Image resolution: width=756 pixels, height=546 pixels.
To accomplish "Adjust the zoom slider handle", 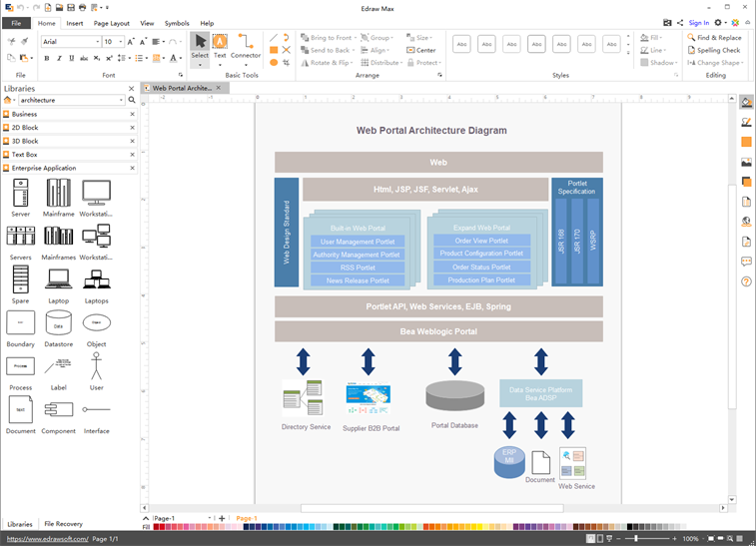I will pyautogui.click(x=636, y=538).
